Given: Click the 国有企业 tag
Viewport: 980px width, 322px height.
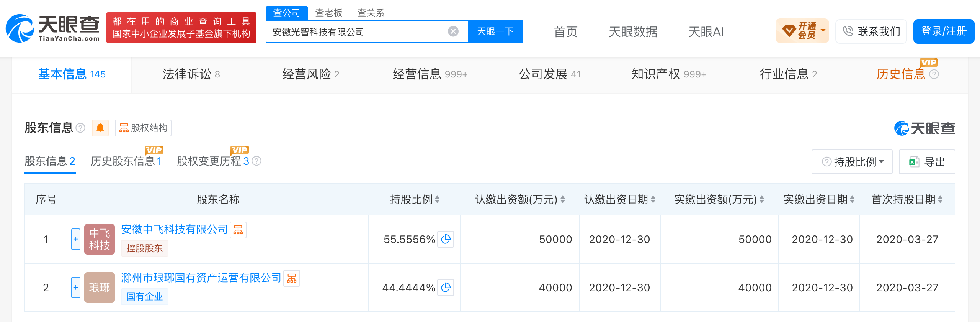Looking at the screenshot, I should pyautogui.click(x=145, y=297).
